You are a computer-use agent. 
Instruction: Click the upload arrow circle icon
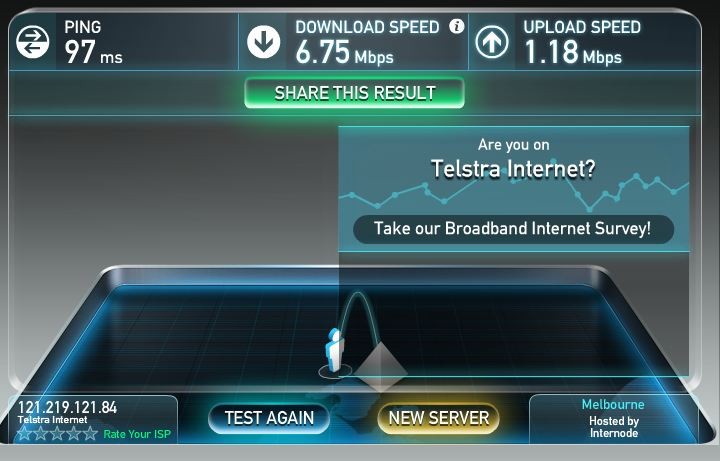(x=492, y=42)
